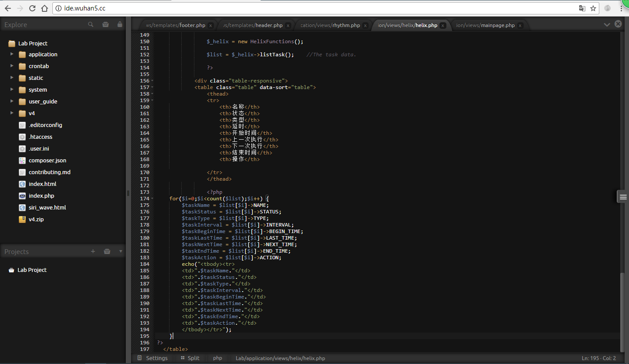The width and height of the screenshot is (629, 364).
Task: Open Settings from the bottom bar
Action: pos(152,358)
